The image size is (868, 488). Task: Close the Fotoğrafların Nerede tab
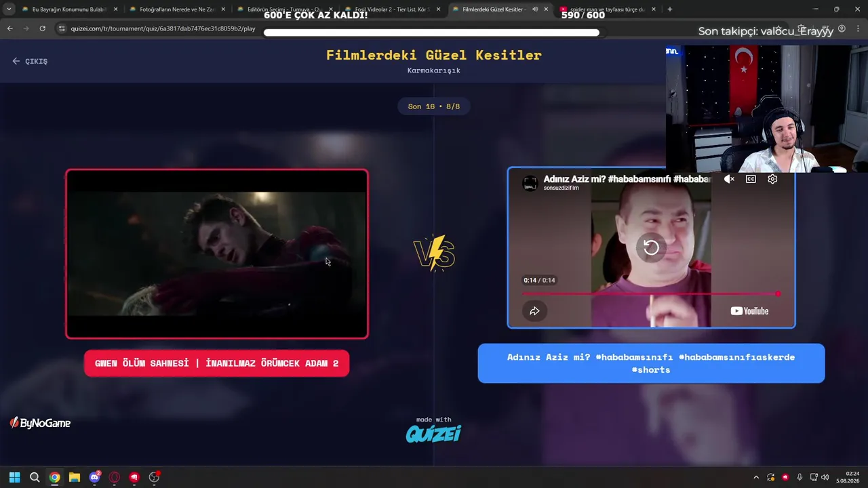click(x=223, y=9)
